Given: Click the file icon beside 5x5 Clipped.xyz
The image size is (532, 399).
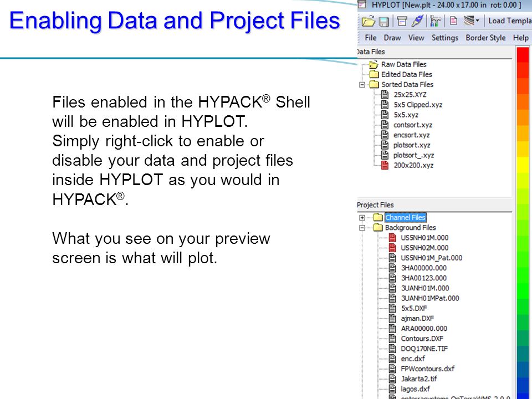Looking at the screenshot, I should pyautogui.click(x=385, y=105).
